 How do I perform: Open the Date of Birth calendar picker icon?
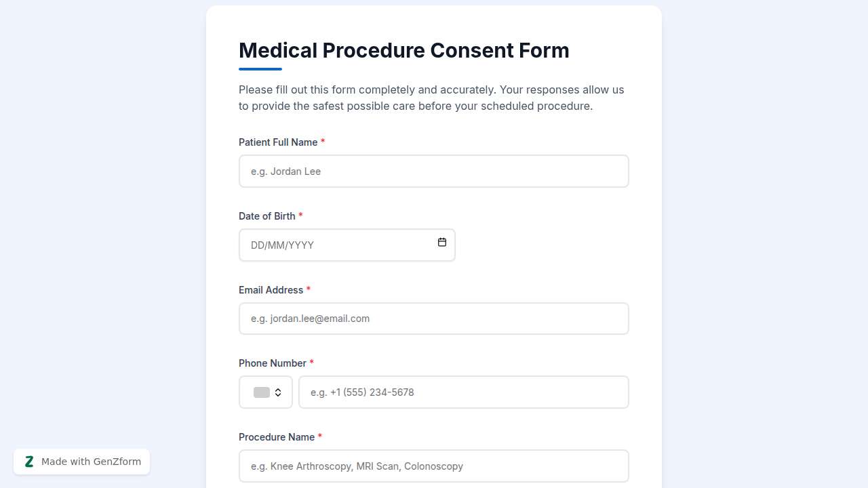(x=442, y=243)
